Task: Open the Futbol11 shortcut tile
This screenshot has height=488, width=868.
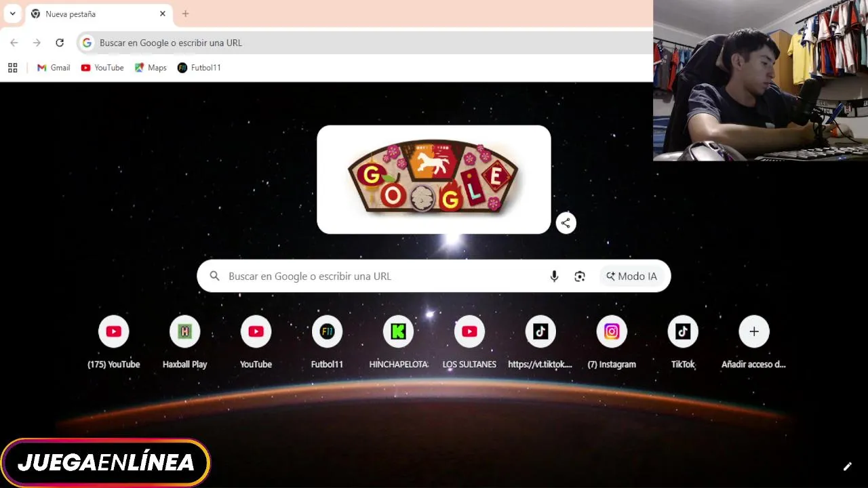Action: tap(327, 342)
